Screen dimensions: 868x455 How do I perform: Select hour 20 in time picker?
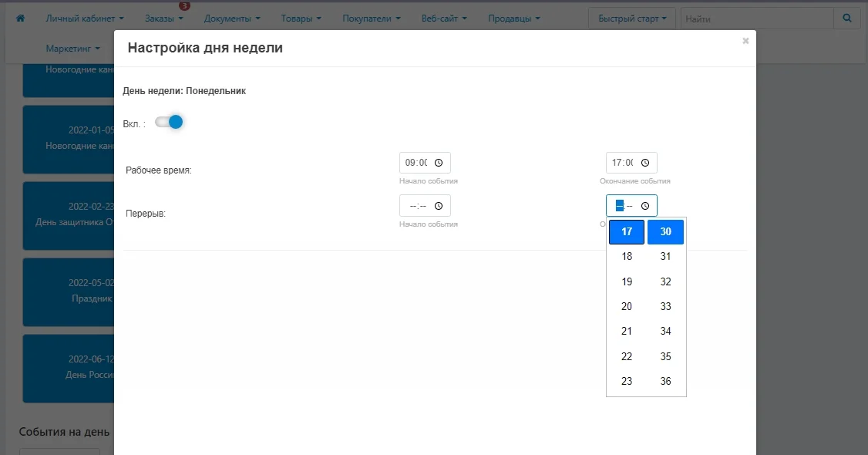pyautogui.click(x=627, y=307)
